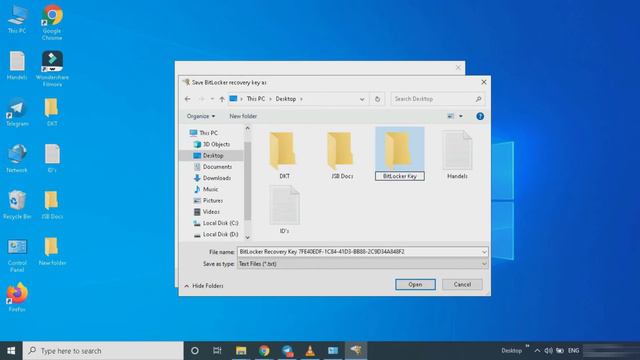Click the Open button
This screenshot has width=640, height=360.
click(x=415, y=284)
